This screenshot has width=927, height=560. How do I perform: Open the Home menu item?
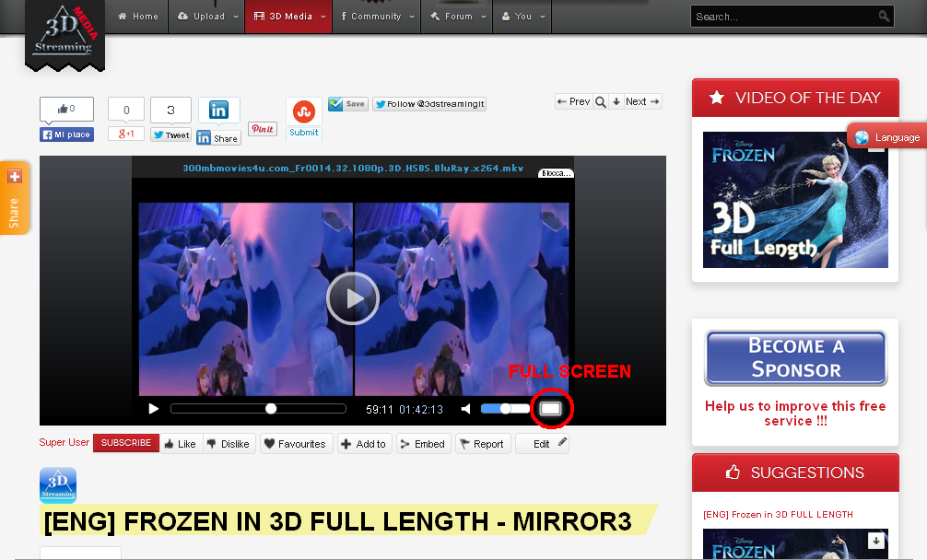[138, 17]
